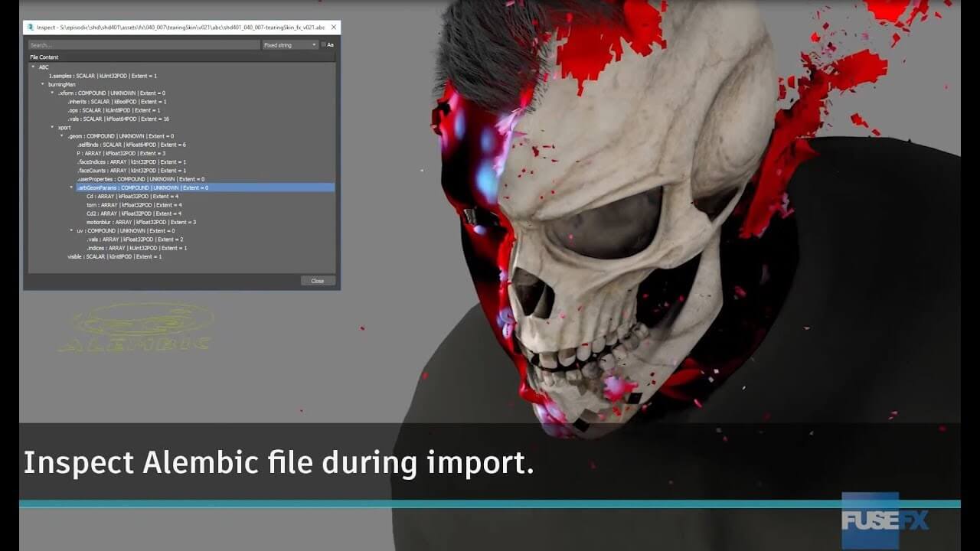Screen dimensions: 980x551
Task: Toggle the Aa case-sensitive checkbox
Action: point(324,45)
